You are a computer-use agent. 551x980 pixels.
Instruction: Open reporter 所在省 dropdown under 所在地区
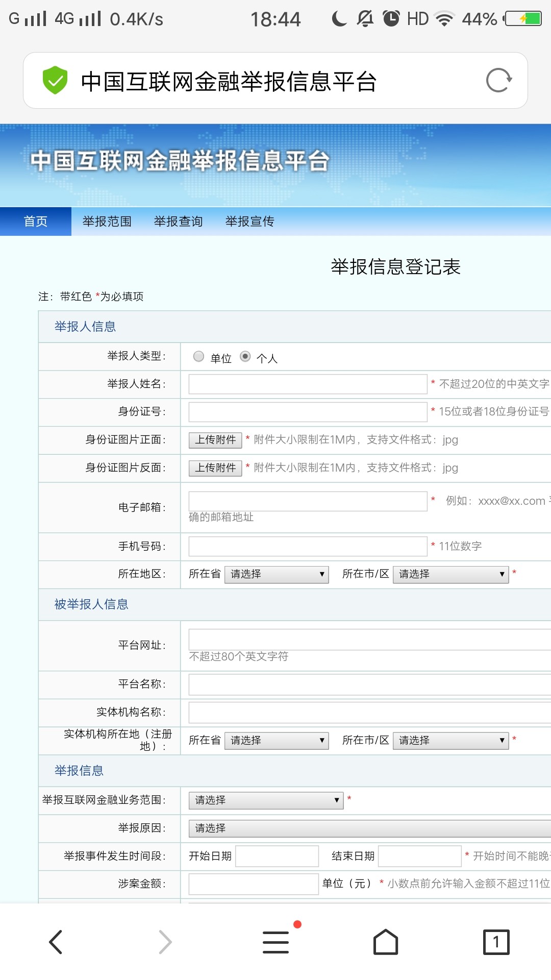[277, 574]
